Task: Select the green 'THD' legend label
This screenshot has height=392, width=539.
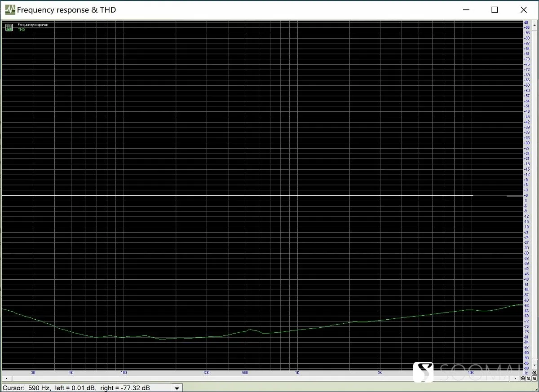Action: (21, 30)
